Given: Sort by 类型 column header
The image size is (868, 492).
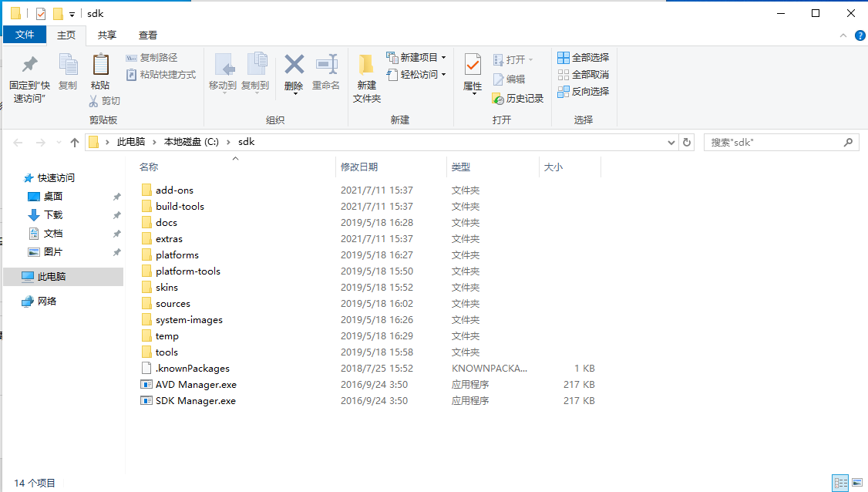Looking at the screenshot, I should click(460, 167).
